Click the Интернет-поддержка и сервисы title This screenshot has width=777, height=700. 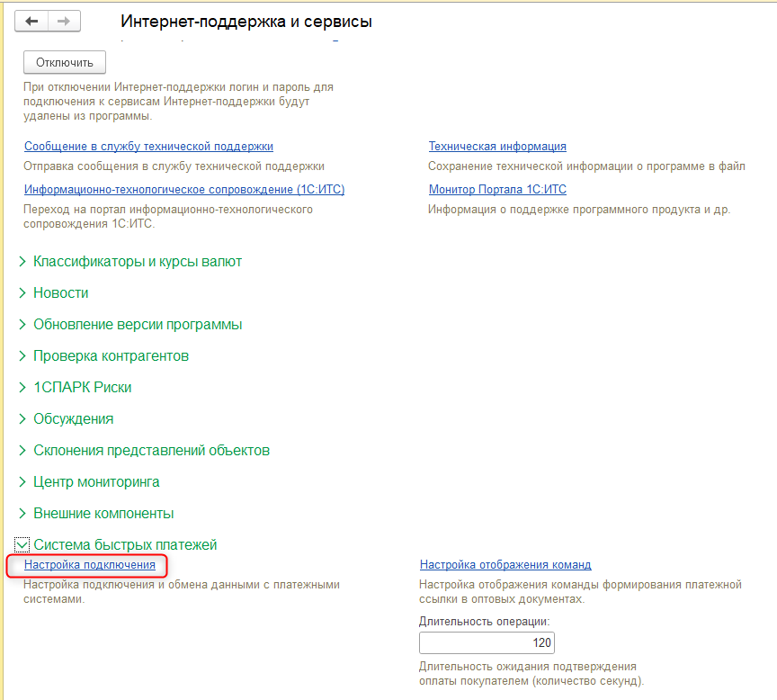tap(246, 22)
